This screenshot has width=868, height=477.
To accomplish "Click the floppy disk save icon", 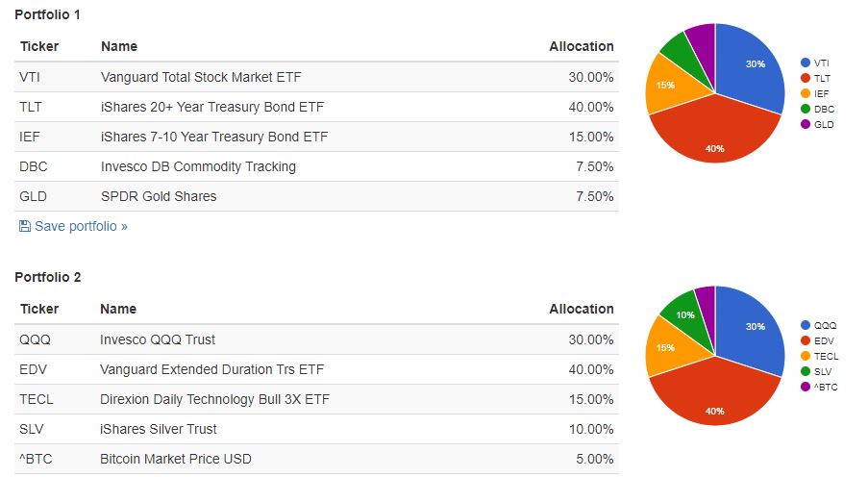I will 25,227.
